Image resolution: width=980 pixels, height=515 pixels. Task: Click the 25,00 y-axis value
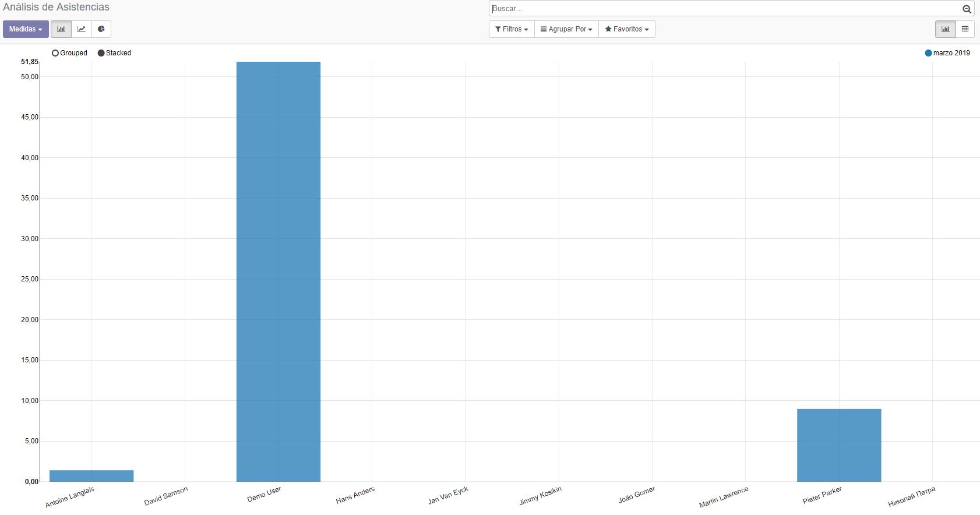pyautogui.click(x=30, y=279)
